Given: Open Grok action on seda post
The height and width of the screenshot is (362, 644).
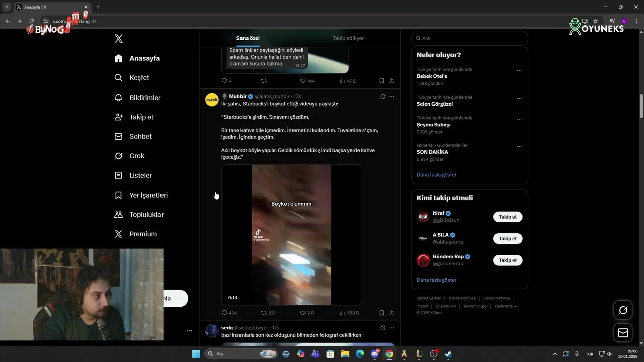Looking at the screenshot, I should point(383,328).
